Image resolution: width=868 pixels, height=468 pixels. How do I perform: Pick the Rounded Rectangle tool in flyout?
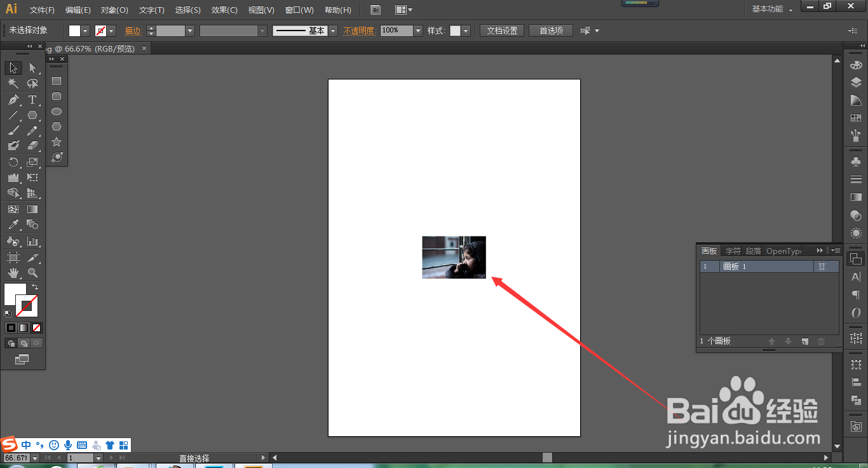pyautogui.click(x=57, y=96)
